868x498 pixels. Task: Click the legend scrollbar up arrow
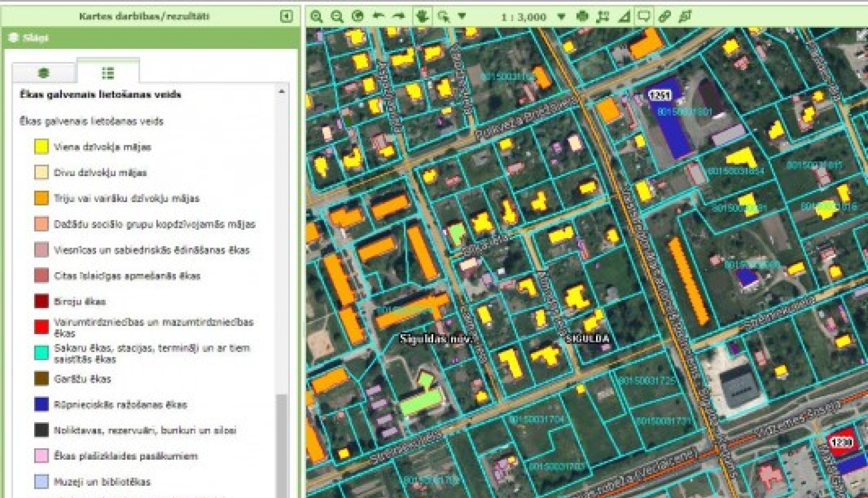(x=281, y=91)
